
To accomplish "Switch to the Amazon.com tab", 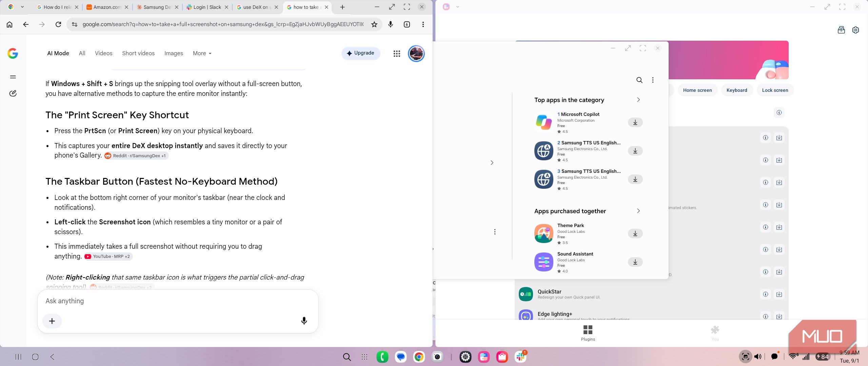I will click(x=107, y=7).
